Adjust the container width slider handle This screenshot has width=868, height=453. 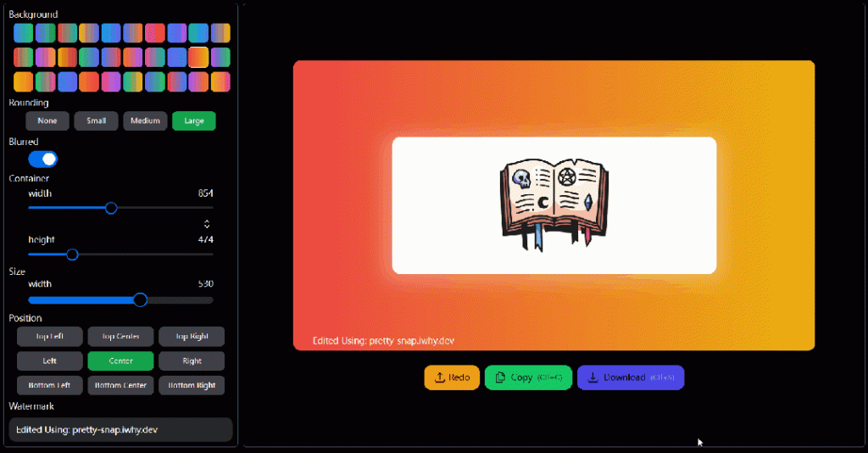coord(111,208)
